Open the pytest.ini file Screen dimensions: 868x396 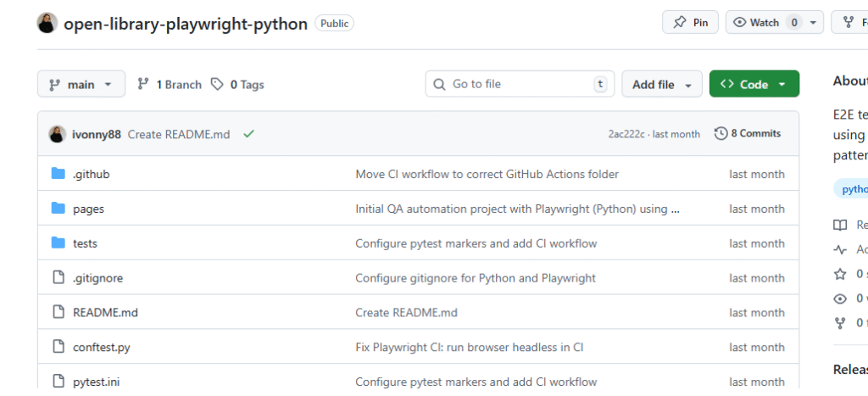tap(97, 382)
